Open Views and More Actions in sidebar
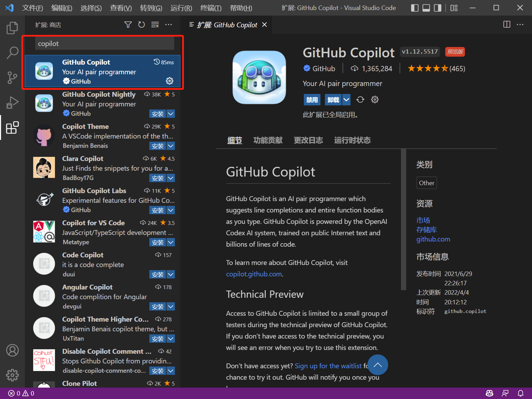 click(x=169, y=25)
